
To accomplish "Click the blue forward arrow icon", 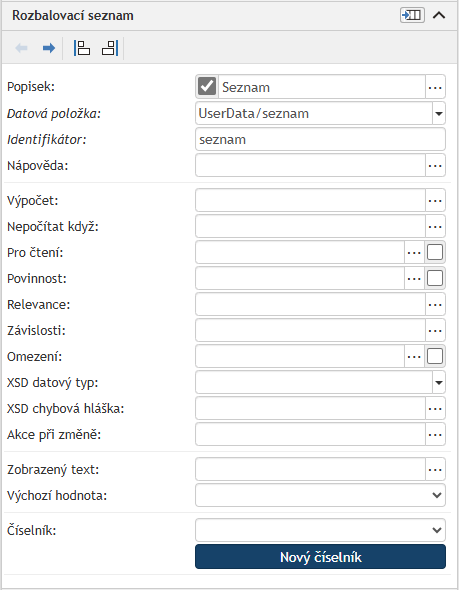I will [x=49, y=48].
